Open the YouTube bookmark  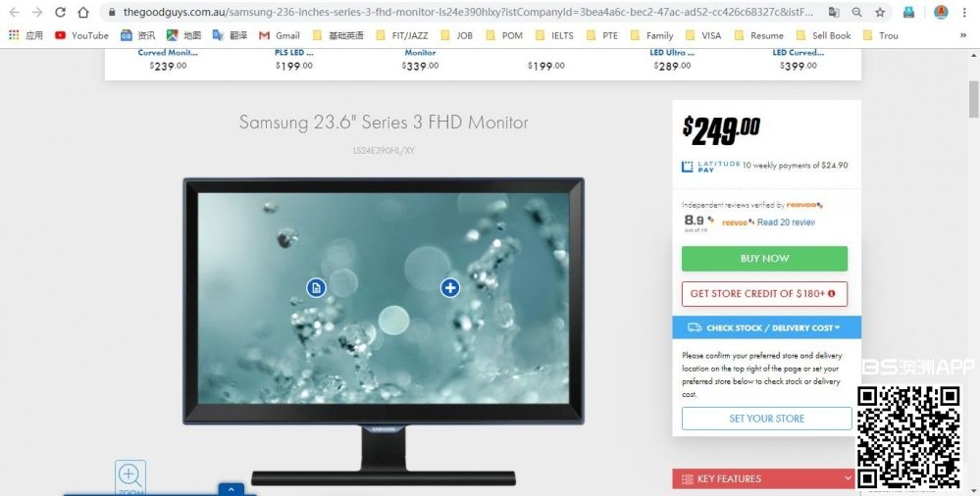click(x=81, y=35)
